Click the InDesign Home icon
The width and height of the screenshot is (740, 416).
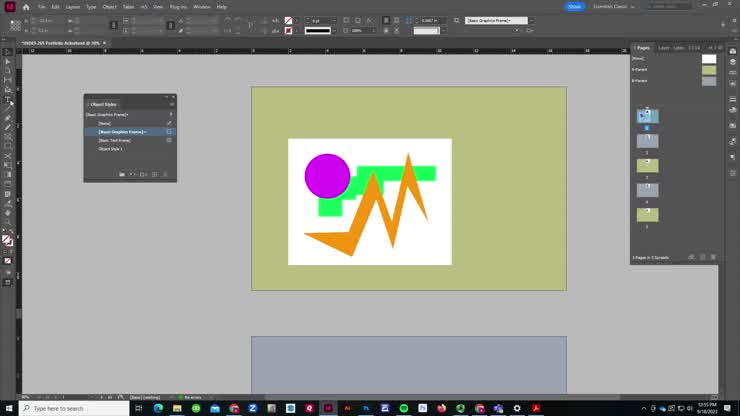click(x=26, y=7)
